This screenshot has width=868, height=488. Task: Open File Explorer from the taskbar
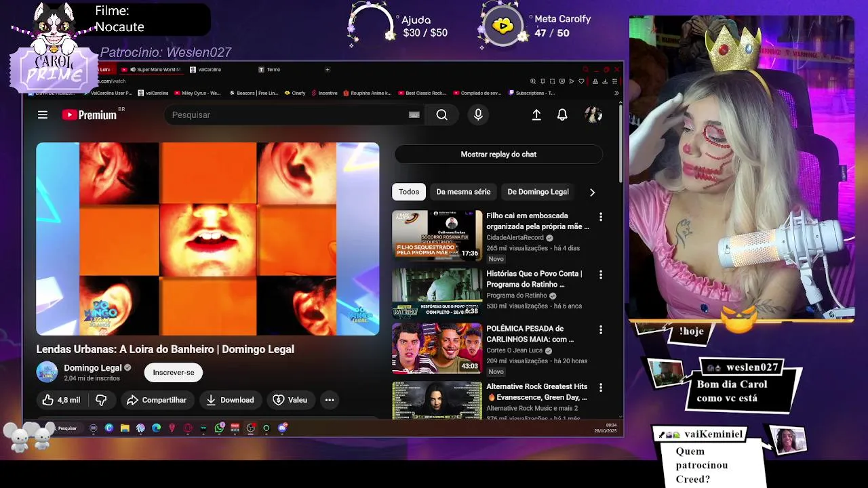(125, 428)
